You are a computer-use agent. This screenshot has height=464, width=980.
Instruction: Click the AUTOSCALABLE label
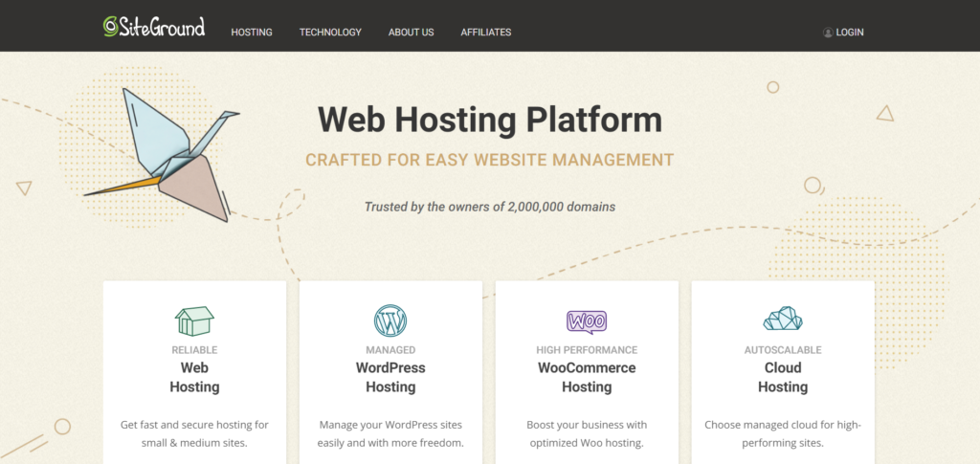pos(783,350)
